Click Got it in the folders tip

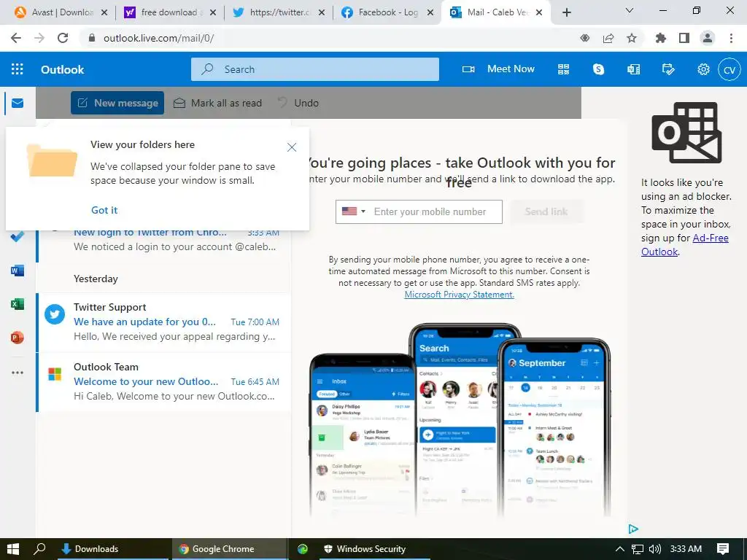104,210
